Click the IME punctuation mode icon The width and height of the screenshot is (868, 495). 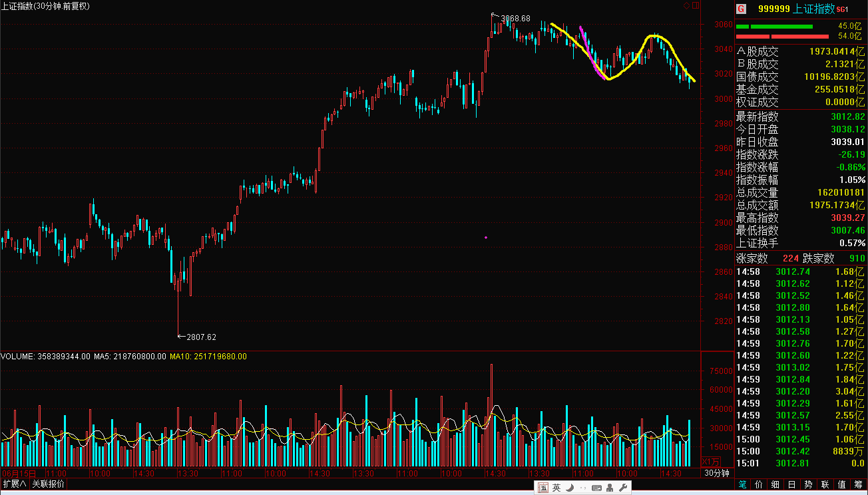click(582, 488)
